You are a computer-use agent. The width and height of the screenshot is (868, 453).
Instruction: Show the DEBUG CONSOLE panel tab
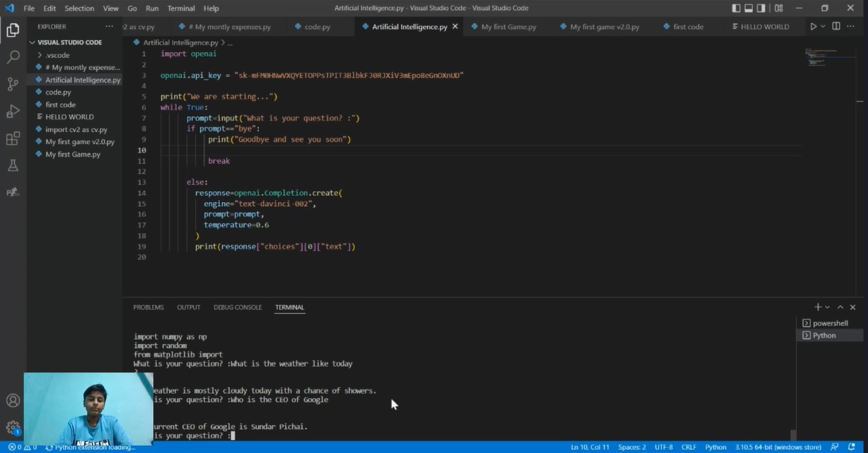click(238, 308)
